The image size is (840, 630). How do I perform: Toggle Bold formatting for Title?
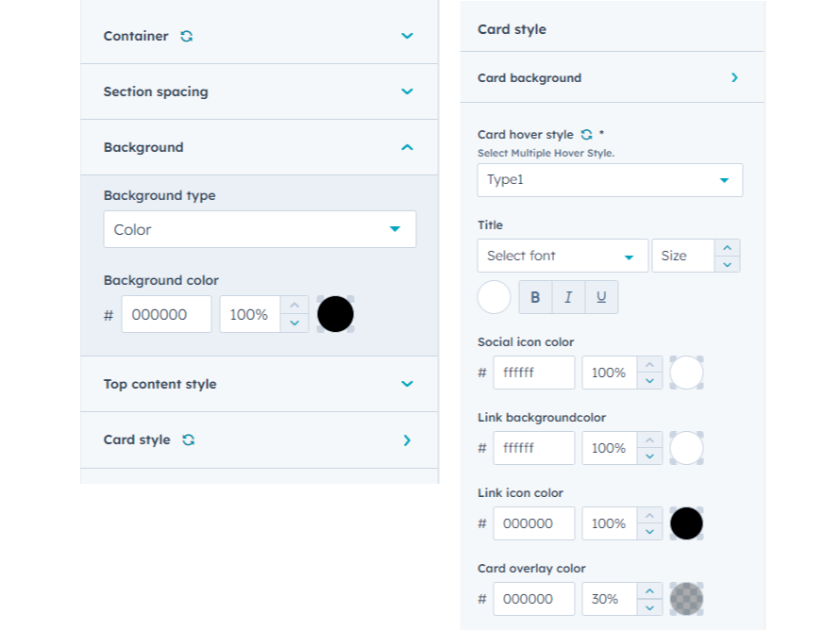coord(535,297)
